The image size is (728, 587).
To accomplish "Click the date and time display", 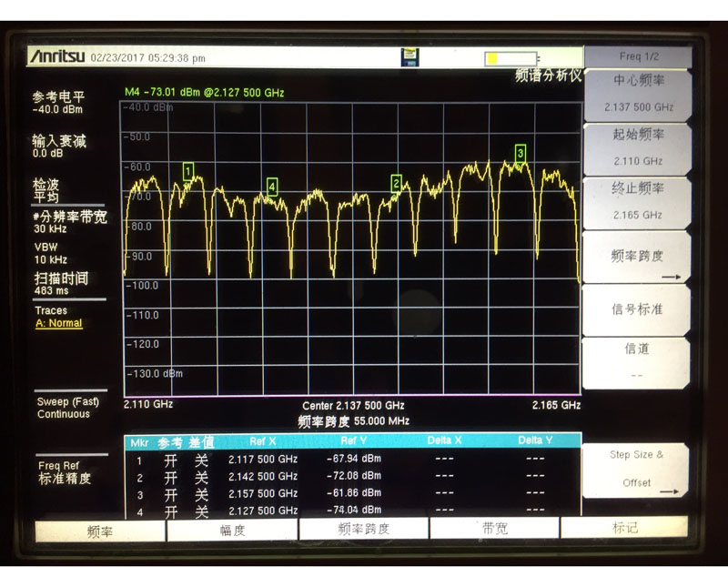I will (x=147, y=58).
